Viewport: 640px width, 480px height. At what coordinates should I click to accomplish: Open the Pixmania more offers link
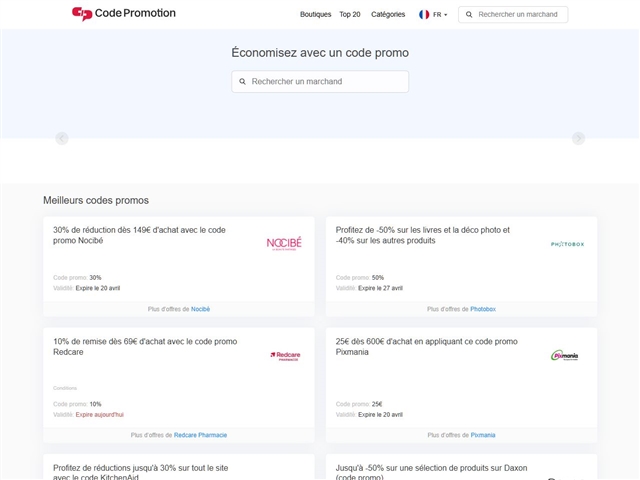tap(483, 436)
